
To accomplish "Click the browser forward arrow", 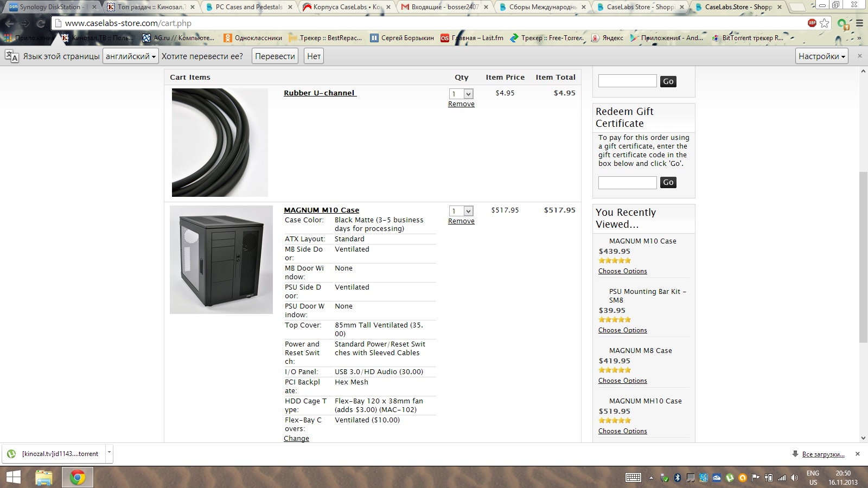I will click(25, 23).
